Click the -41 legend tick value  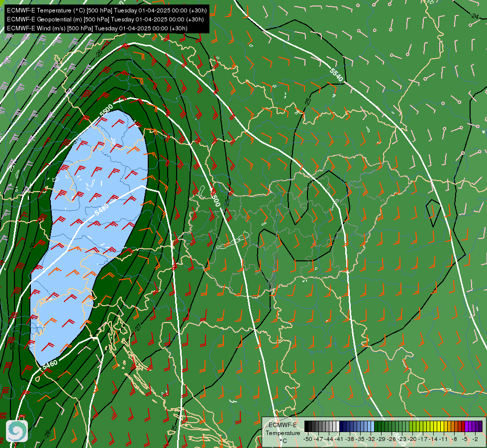point(339,439)
